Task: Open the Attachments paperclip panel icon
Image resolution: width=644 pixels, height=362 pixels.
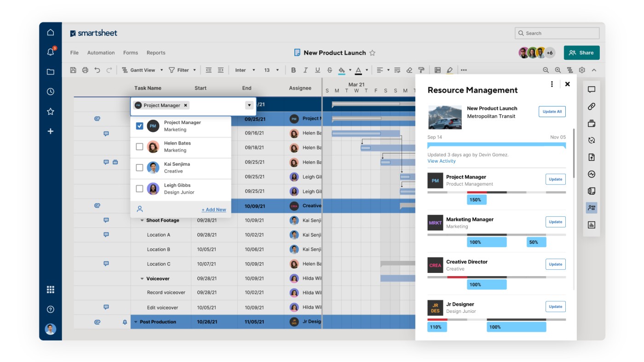Action: (592, 107)
